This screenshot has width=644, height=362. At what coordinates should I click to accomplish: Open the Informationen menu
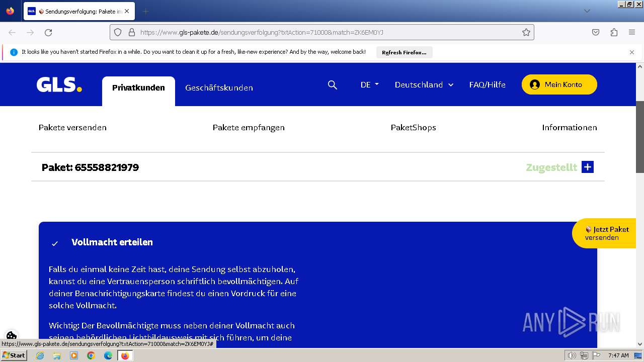569,127
